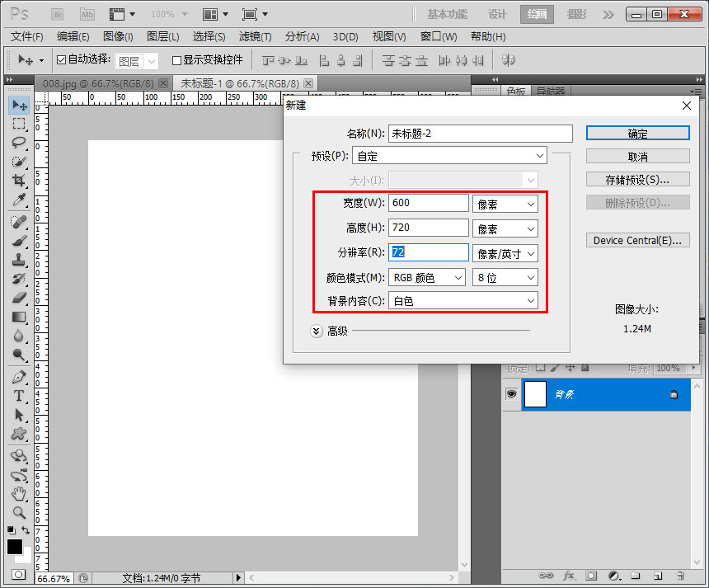The height and width of the screenshot is (588, 709).
Task: Open the 图像(I) menu
Action: (118, 36)
